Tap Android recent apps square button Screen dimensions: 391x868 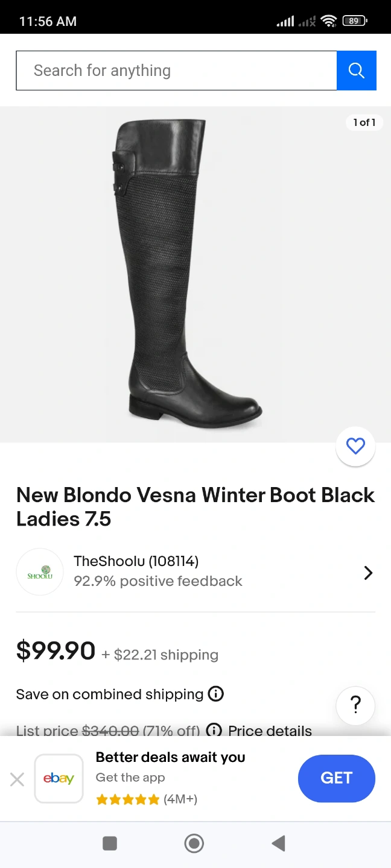[x=110, y=843]
